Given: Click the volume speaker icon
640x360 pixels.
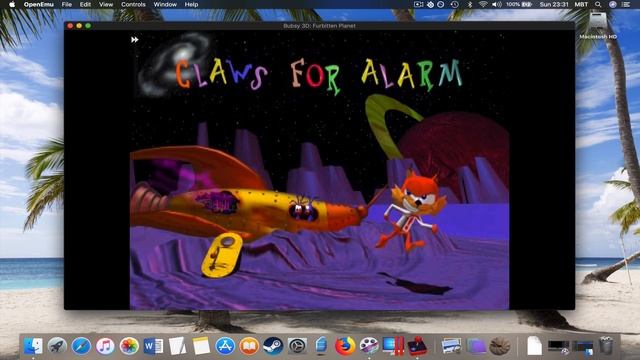Looking at the screenshot, I should (x=496, y=4).
